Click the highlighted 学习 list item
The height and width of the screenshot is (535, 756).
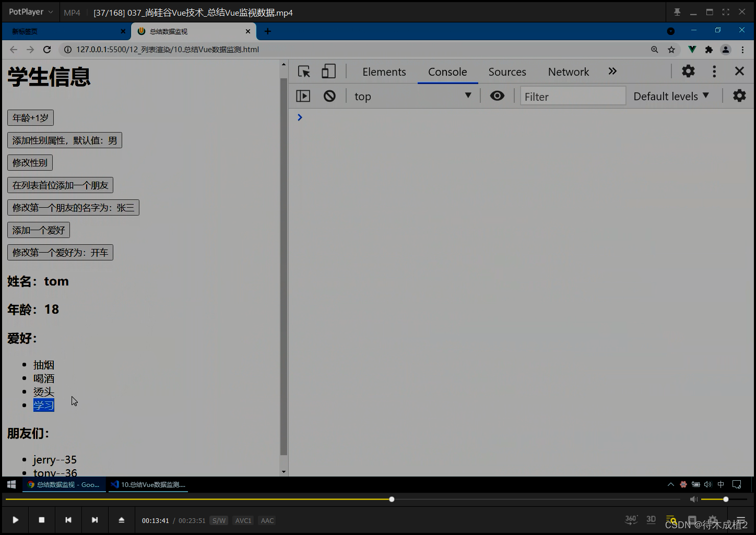click(x=44, y=405)
